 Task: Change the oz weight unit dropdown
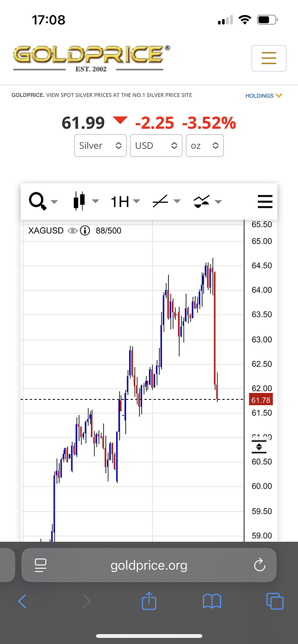click(204, 145)
